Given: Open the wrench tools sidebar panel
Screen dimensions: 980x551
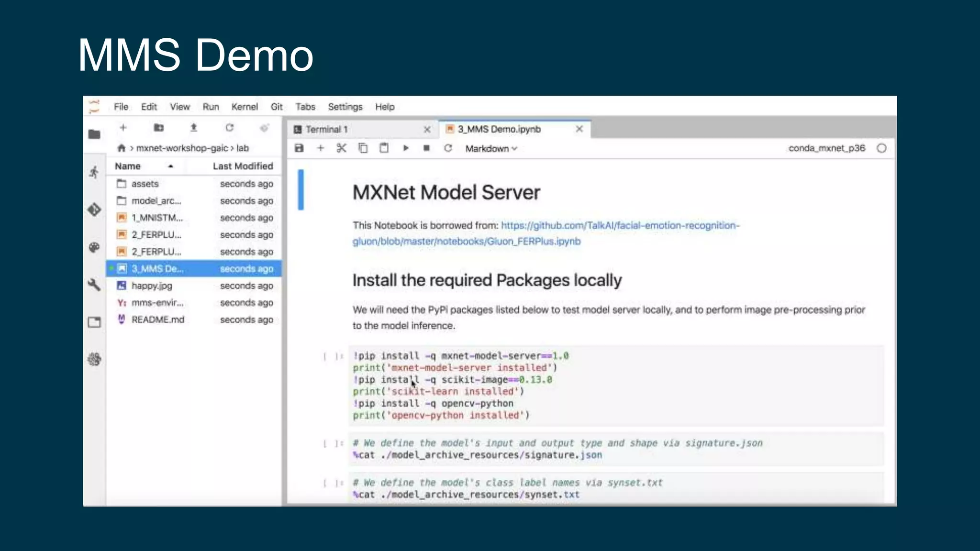Looking at the screenshot, I should pyautogui.click(x=94, y=285).
